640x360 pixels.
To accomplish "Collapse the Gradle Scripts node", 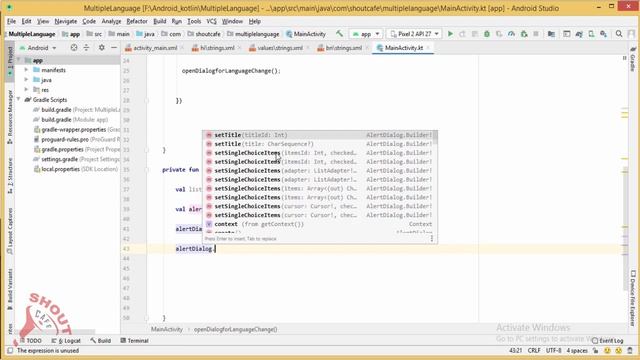I will pos(19,99).
